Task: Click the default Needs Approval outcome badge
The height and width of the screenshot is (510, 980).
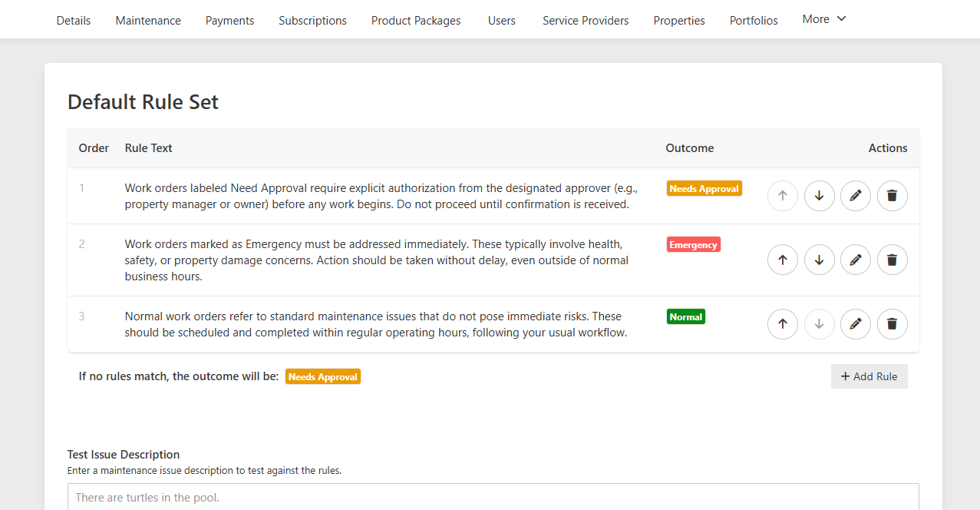Action: click(x=323, y=376)
